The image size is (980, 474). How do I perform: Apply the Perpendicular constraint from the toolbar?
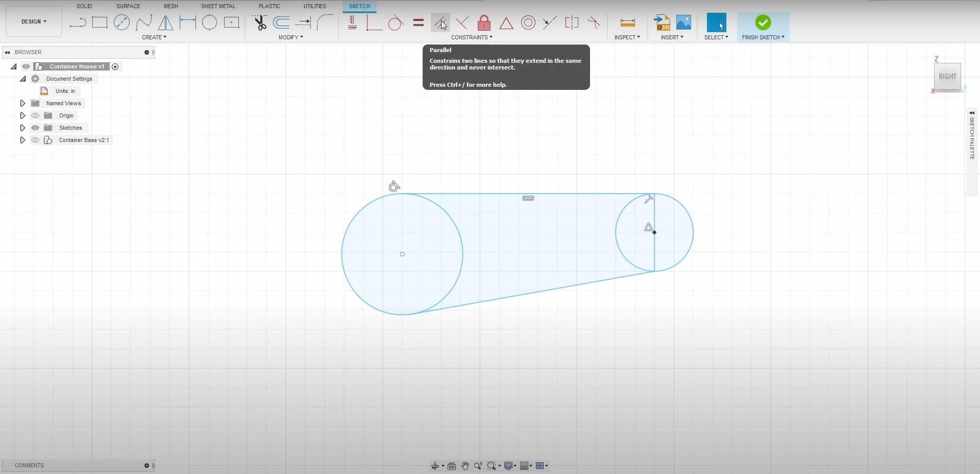[x=462, y=22]
